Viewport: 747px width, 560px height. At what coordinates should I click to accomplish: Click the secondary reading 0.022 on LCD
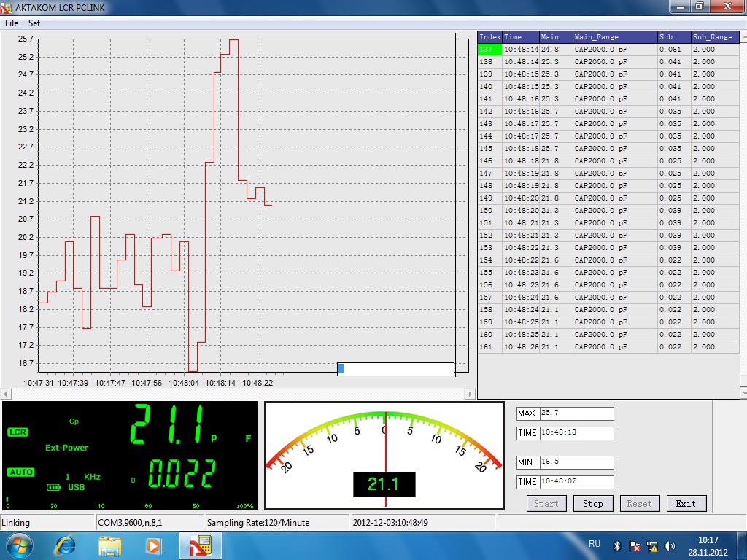182,474
